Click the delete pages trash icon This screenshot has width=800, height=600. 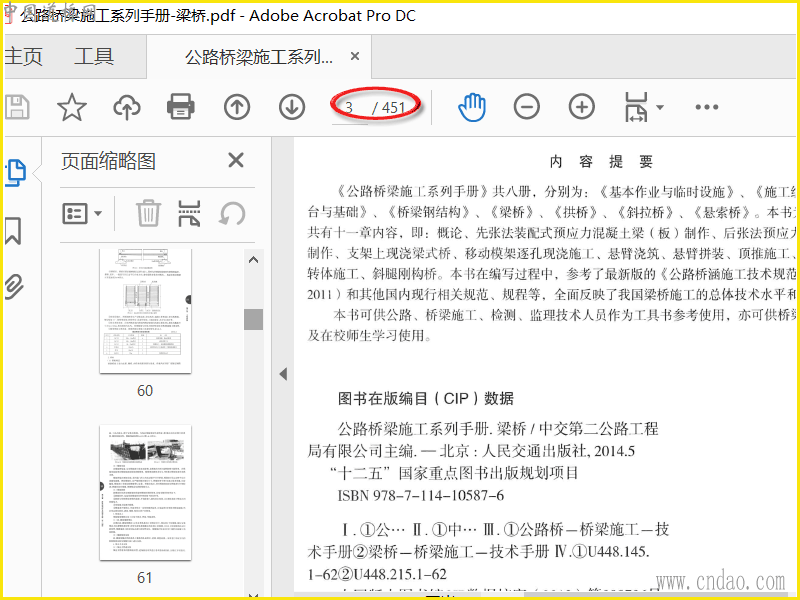[x=148, y=213]
